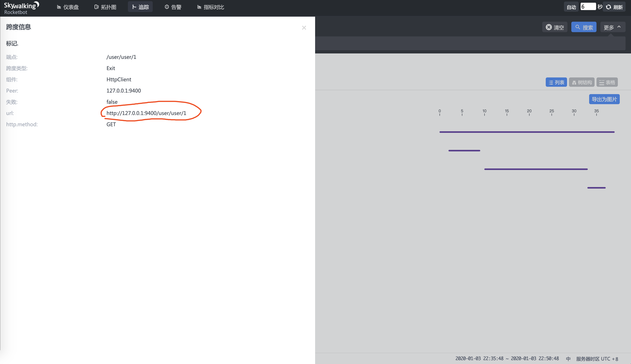The width and height of the screenshot is (631, 364).
Task: Click the Skywalking Rocketbot logo
Action: [21, 8]
